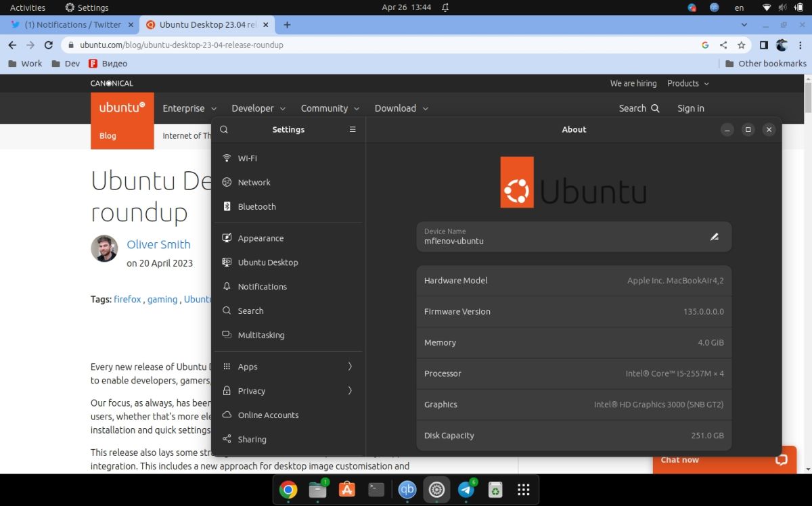Open the Settings hamburger menu

tap(353, 129)
